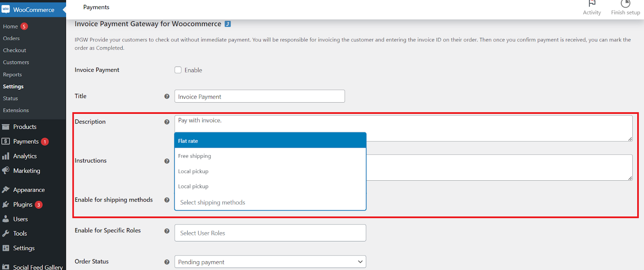Click the Analytics bar chart icon
Image resolution: width=644 pixels, height=270 pixels.
click(6, 156)
